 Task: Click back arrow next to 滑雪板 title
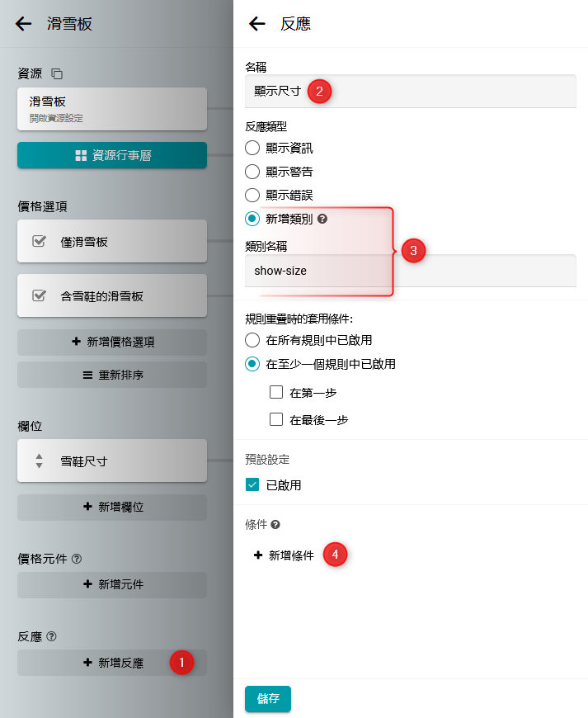click(x=24, y=24)
